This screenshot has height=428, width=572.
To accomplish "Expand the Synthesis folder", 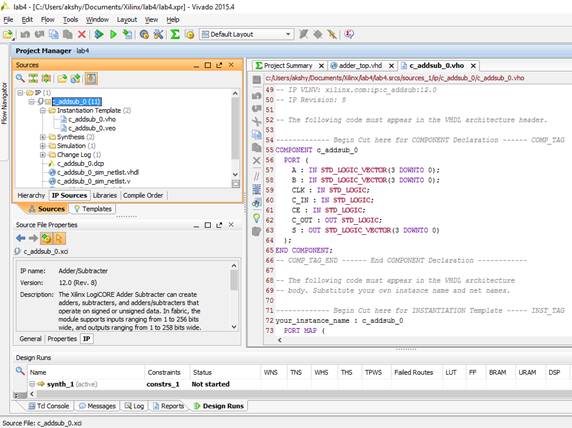I will [x=43, y=137].
